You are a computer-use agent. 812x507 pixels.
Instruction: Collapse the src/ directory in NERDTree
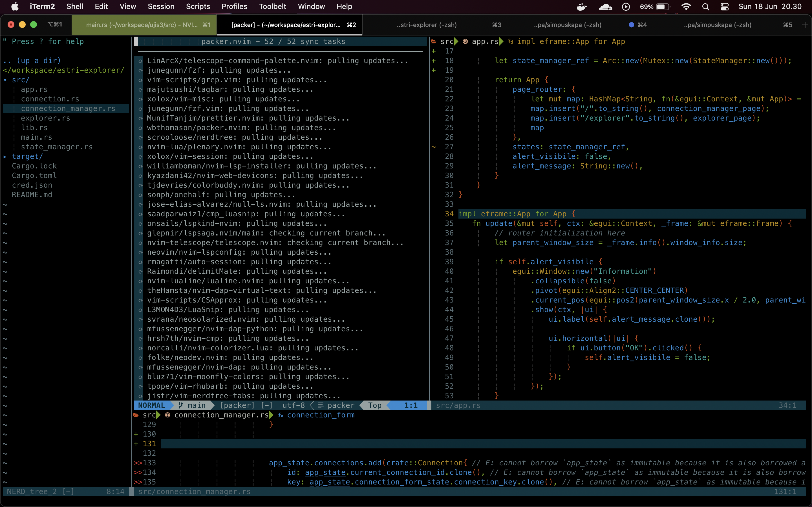point(20,80)
